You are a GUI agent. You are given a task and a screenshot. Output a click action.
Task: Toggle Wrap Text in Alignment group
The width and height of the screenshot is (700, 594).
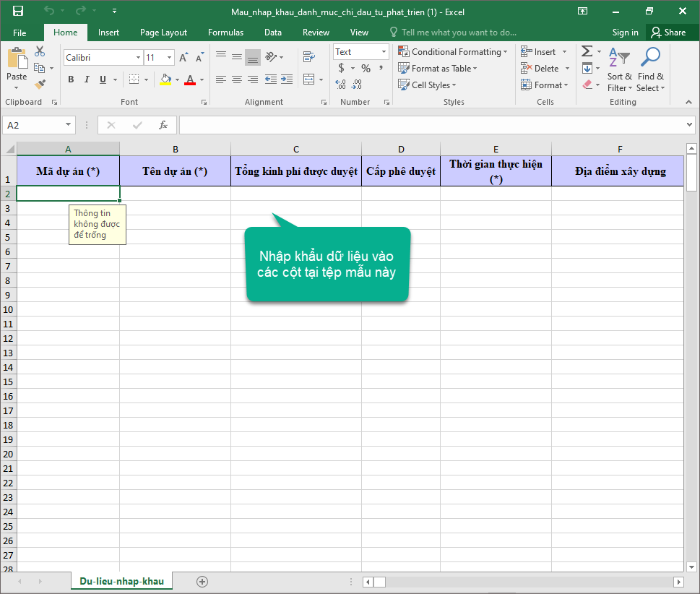coord(309,57)
